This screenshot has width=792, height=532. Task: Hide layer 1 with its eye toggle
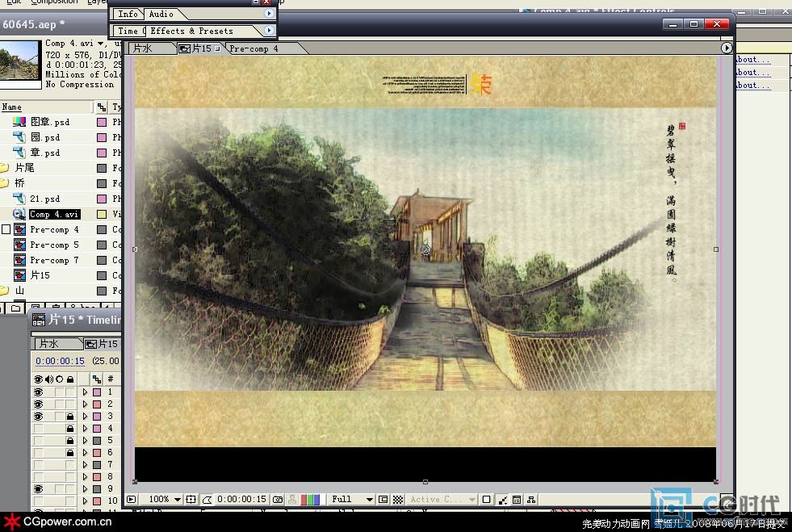coord(39,392)
